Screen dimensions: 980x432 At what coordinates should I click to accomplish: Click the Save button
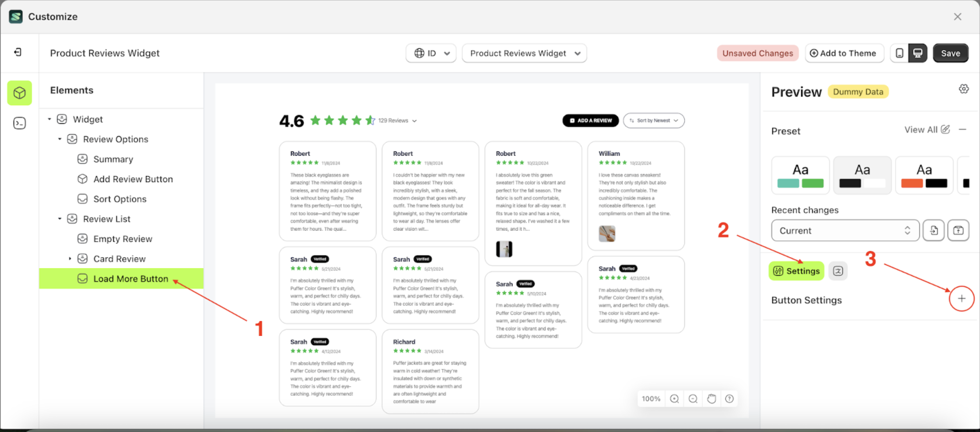950,53
